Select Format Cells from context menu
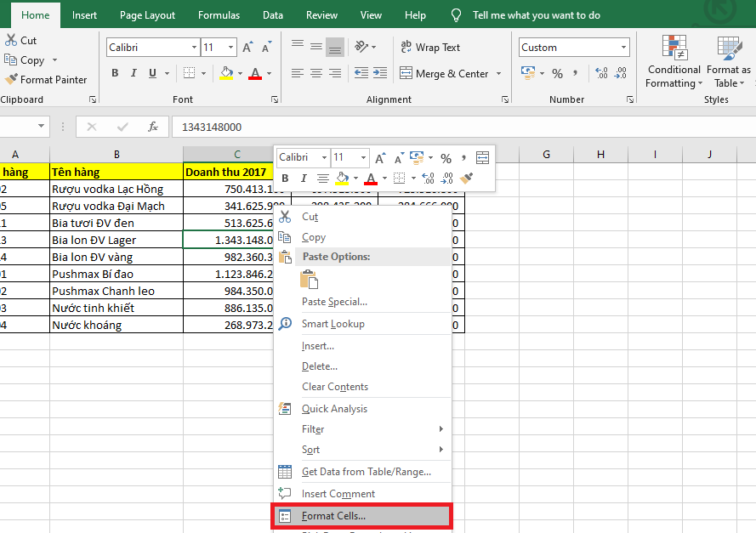756x533 pixels. coord(333,515)
